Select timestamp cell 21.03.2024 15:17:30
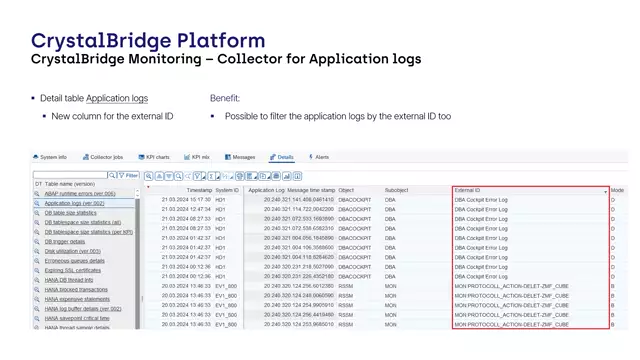The height and width of the screenshot is (360, 640). (x=186, y=200)
